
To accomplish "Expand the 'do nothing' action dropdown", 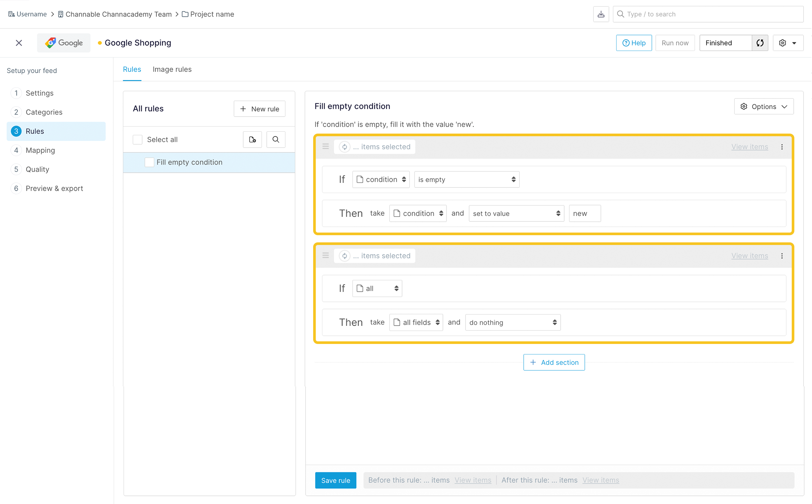I will [x=513, y=322].
